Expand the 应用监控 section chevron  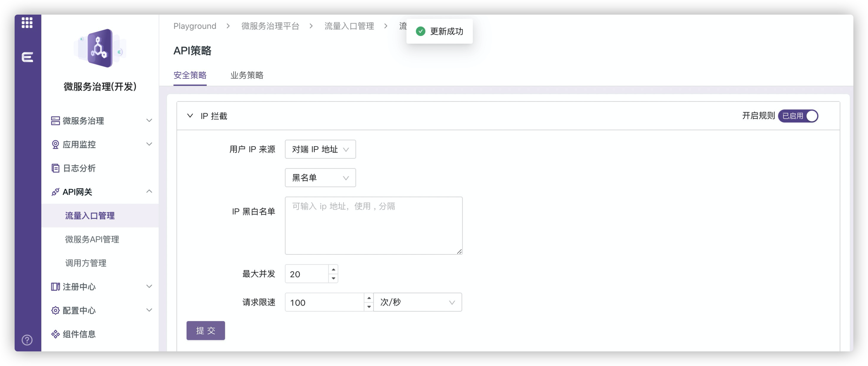[x=149, y=144]
